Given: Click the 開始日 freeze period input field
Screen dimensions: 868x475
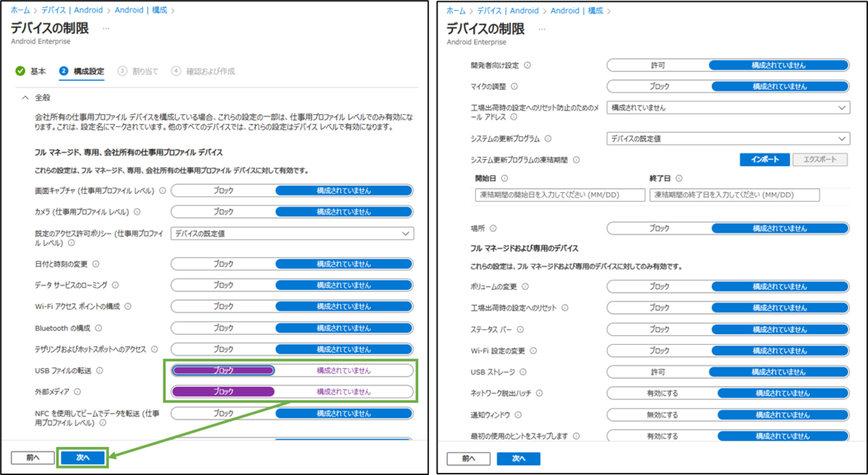Looking at the screenshot, I should (560, 195).
